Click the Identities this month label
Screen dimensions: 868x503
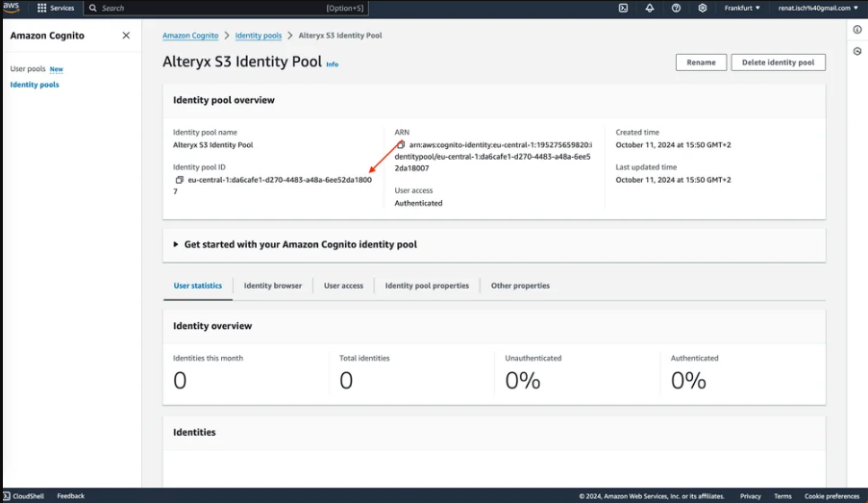[209, 358]
